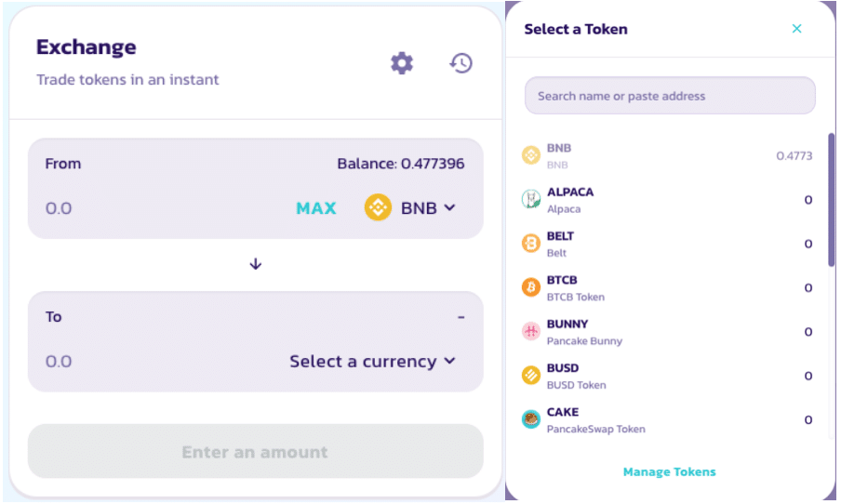Close the Select a Token dialog
841x504 pixels.
click(796, 29)
